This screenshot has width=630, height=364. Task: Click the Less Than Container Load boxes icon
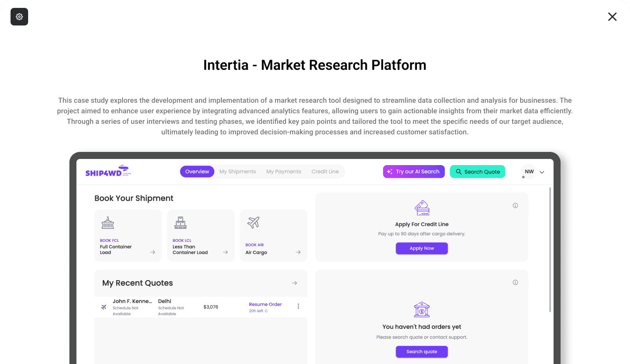181,223
